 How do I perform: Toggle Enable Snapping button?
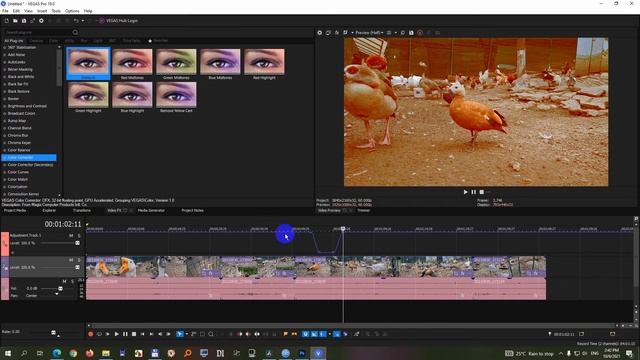pos(305,334)
